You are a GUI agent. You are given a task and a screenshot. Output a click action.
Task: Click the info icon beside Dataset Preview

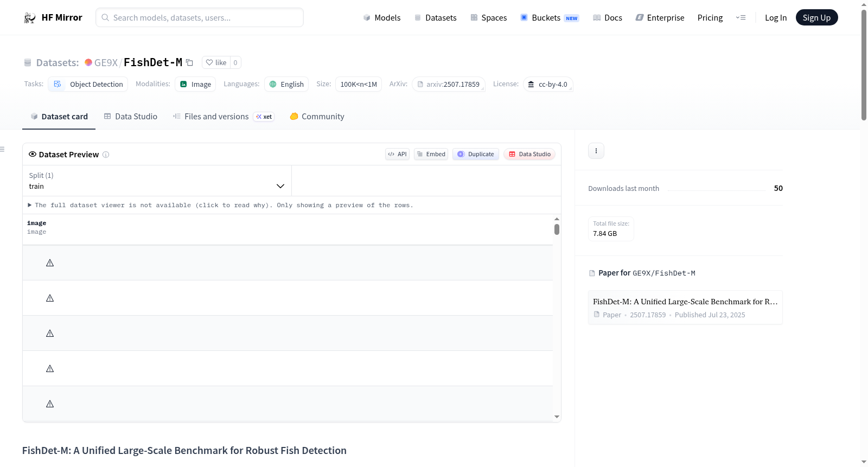pyautogui.click(x=106, y=155)
